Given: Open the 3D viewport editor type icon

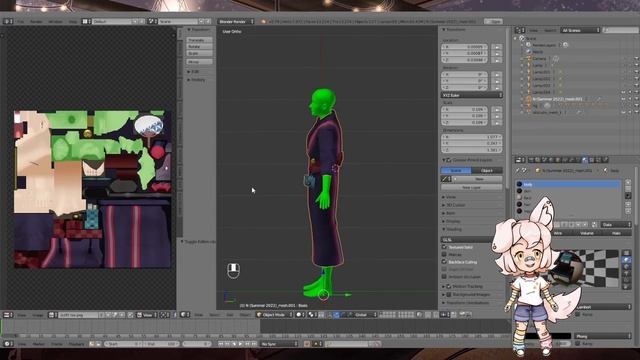Looking at the screenshot, I should [185, 315].
